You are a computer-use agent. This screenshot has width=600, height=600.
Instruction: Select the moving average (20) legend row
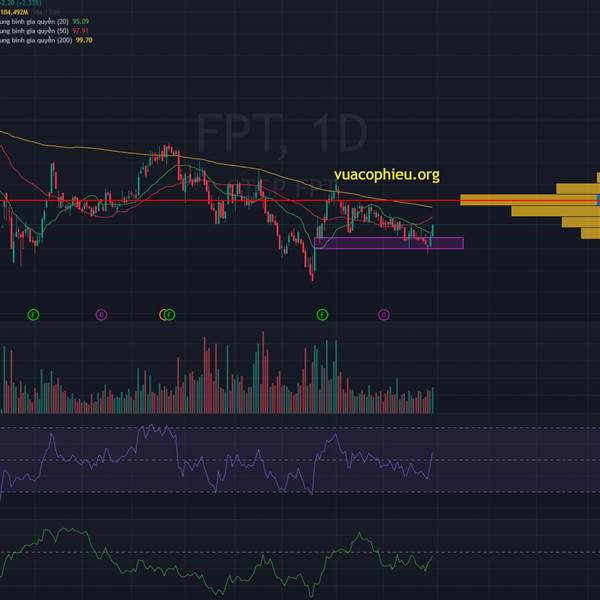[44, 21]
